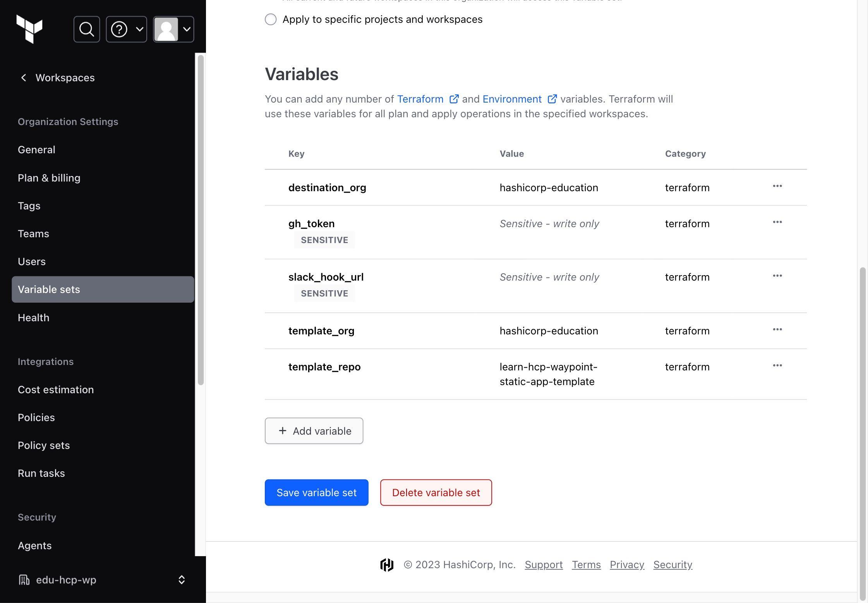868x603 pixels.
Task: Open Cost estimation integration
Action: pyautogui.click(x=56, y=390)
